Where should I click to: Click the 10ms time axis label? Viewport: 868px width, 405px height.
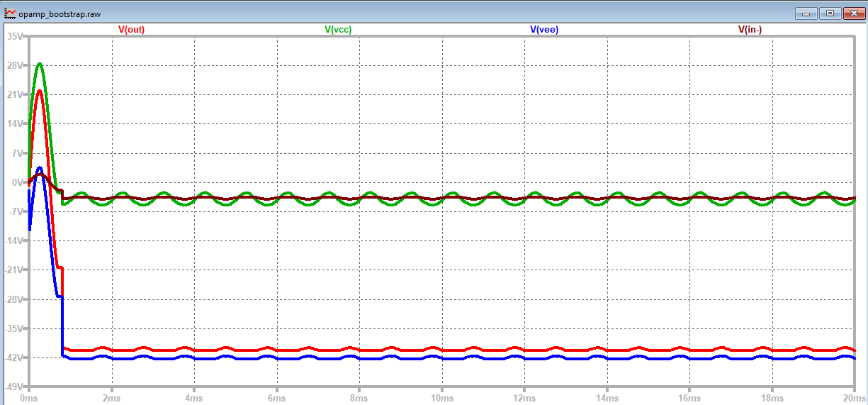pyautogui.click(x=442, y=398)
